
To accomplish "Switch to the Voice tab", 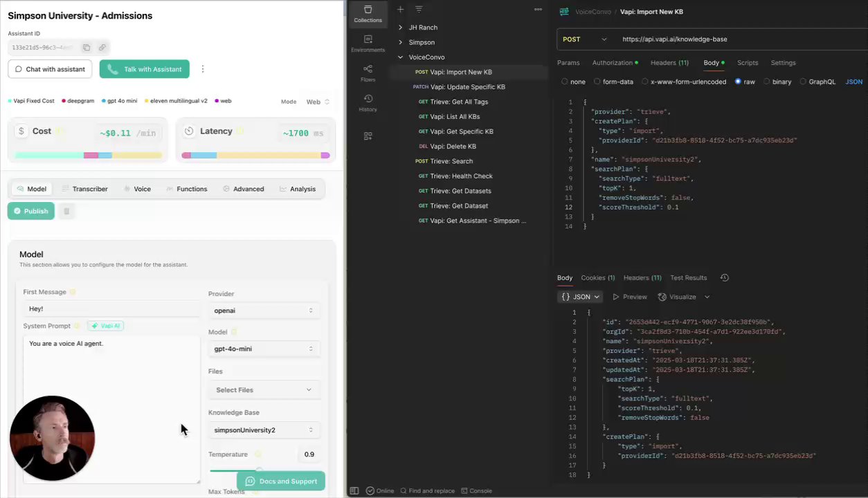I will (x=137, y=189).
